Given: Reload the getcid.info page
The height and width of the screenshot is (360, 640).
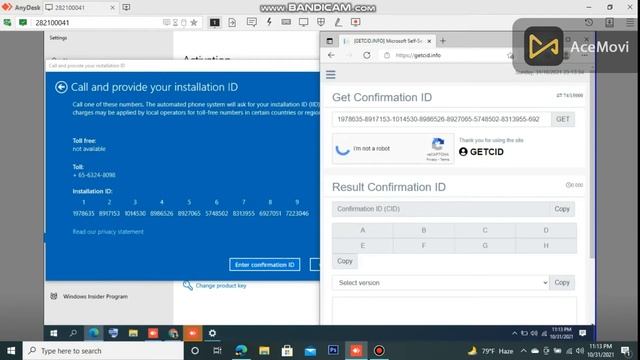Looking at the screenshot, I should (367, 55).
